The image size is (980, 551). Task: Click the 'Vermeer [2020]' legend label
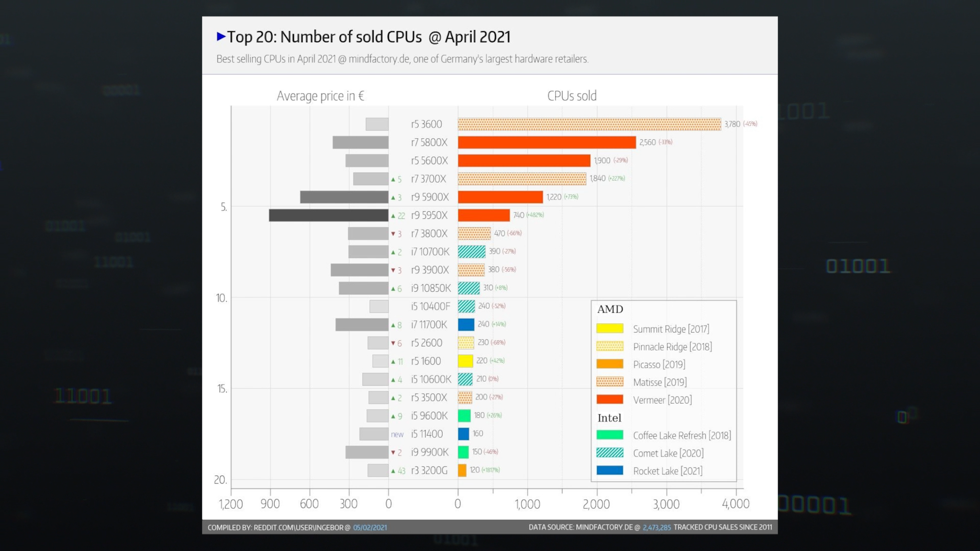pyautogui.click(x=662, y=400)
